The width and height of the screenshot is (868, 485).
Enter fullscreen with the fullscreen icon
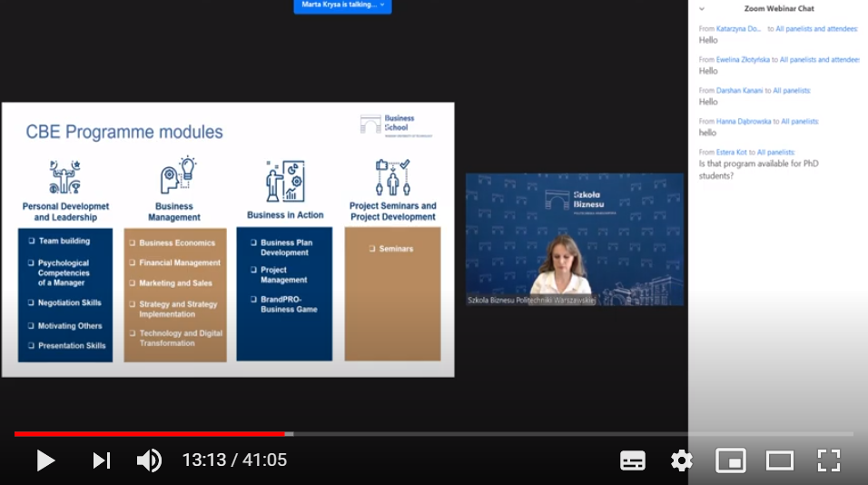point(828,460)
